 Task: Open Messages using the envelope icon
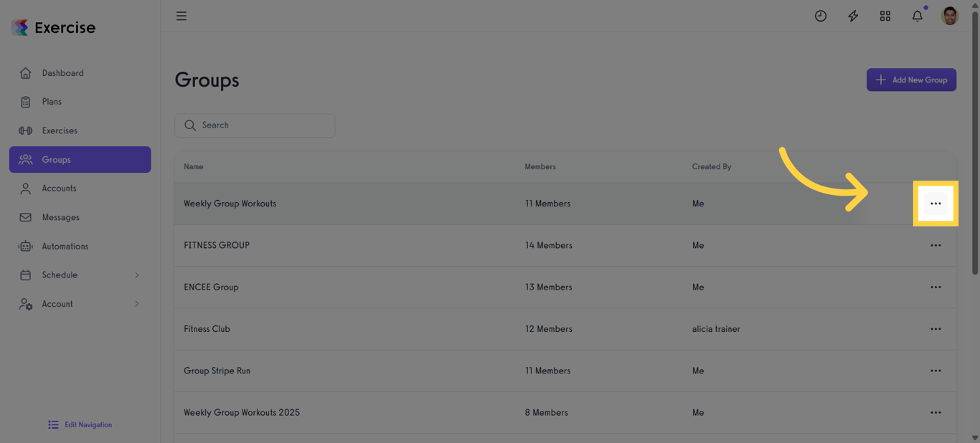(25, 216)
